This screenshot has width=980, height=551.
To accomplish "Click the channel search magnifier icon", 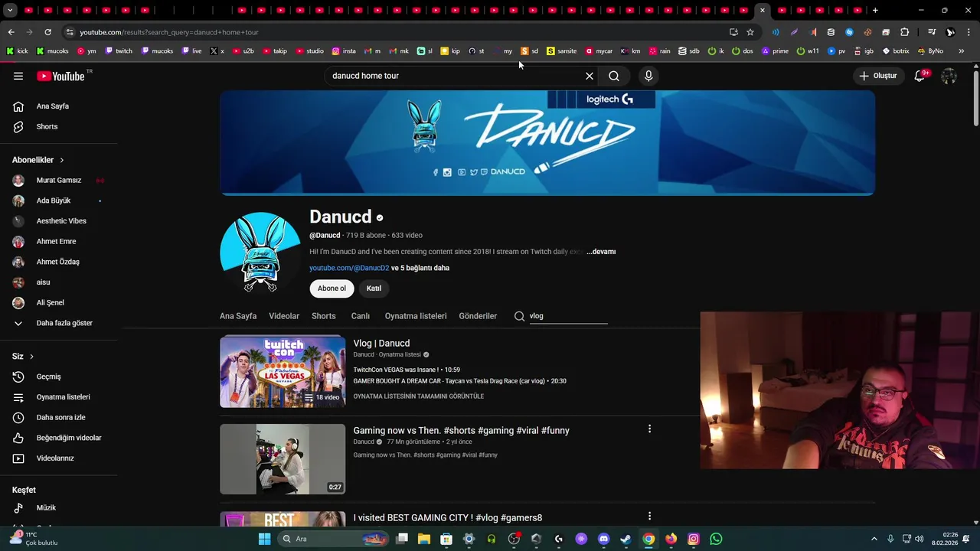I will click(519, 316).
